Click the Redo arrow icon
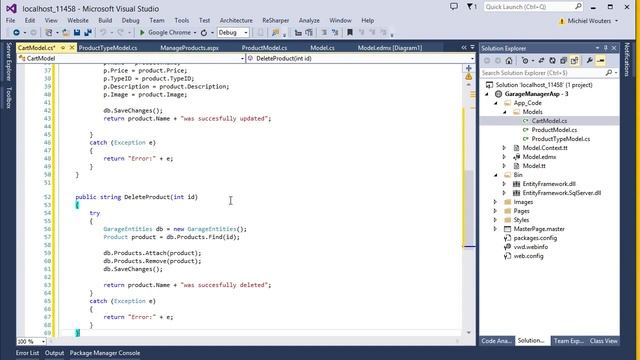 tap(121, 32)
